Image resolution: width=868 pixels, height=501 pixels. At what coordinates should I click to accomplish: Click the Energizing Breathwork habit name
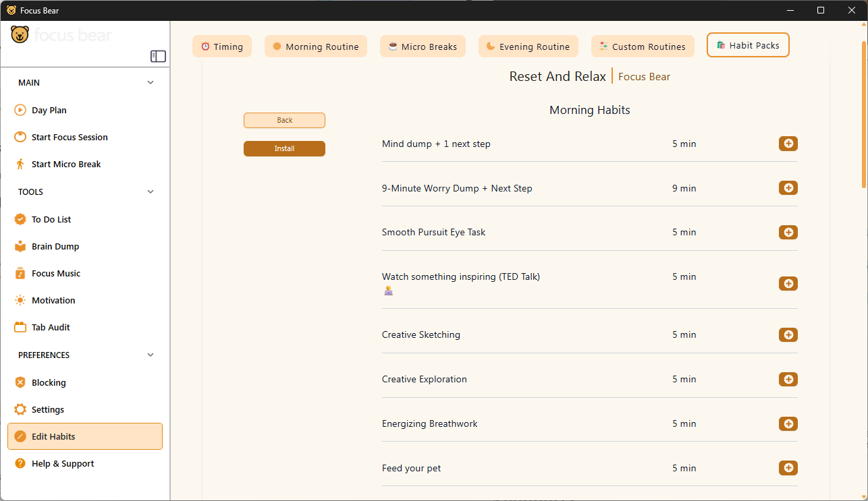(430, 423)
